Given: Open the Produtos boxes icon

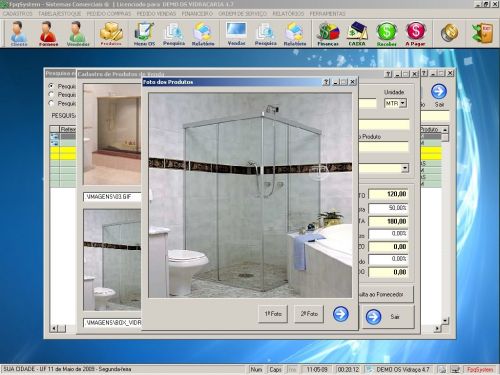Looking at the screenshot, I should (111, 33).
